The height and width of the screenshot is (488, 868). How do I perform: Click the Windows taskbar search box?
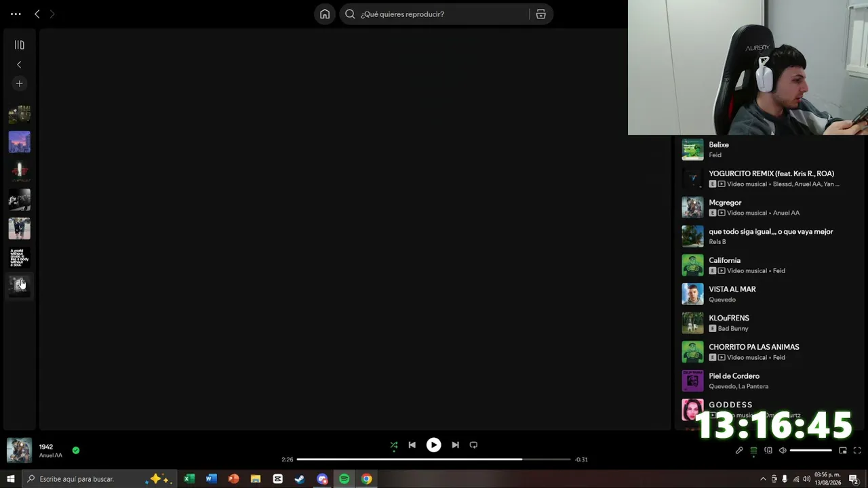(99, 479)
